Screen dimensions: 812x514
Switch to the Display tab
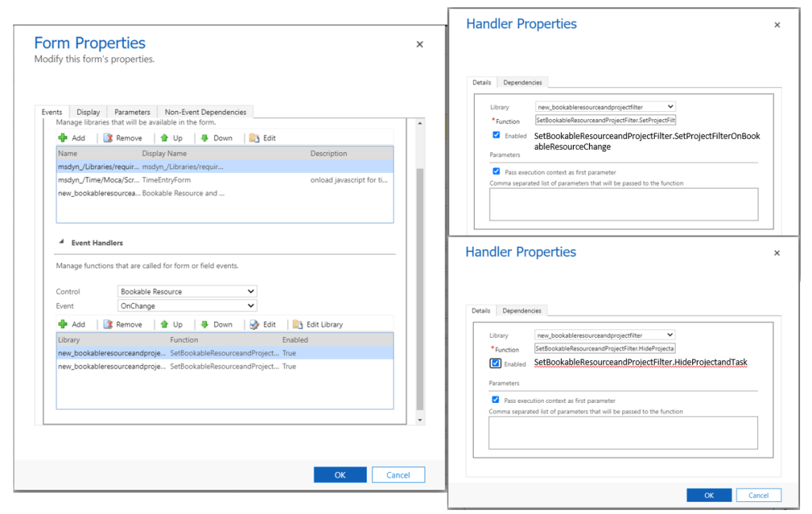(88, 113)
